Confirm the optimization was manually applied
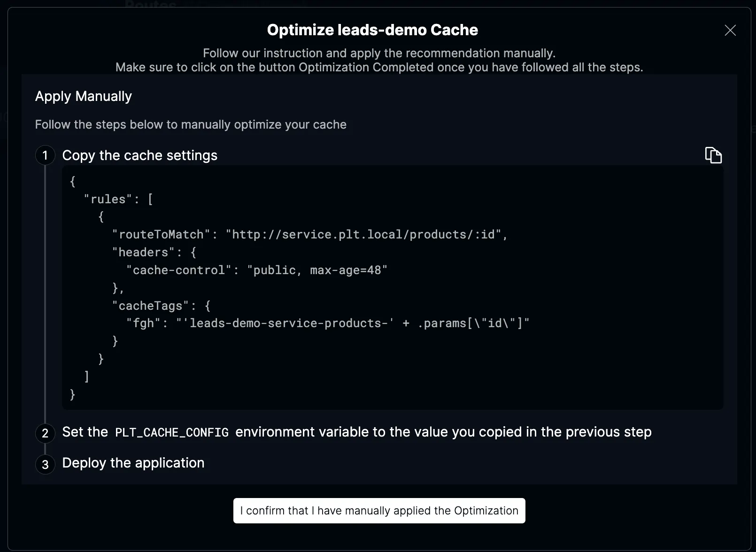The height and width of the screenshot is (552, 756). coord(379,511)
